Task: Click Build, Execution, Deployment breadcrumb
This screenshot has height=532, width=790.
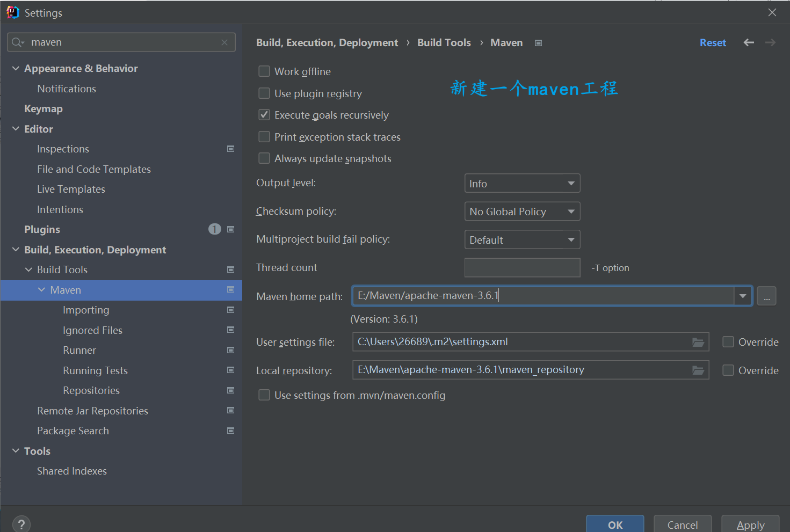Action: (327, 42)
